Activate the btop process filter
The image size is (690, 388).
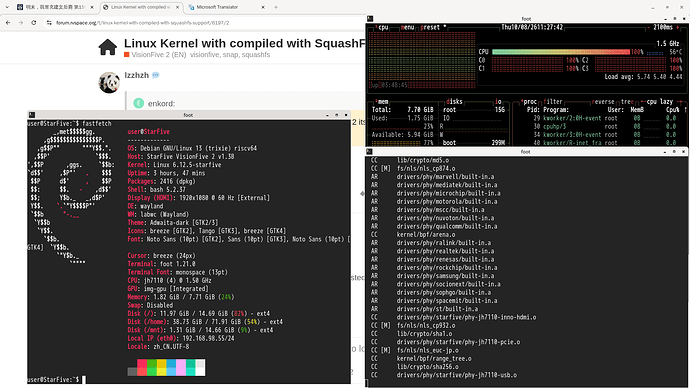(x=553, y=102)
